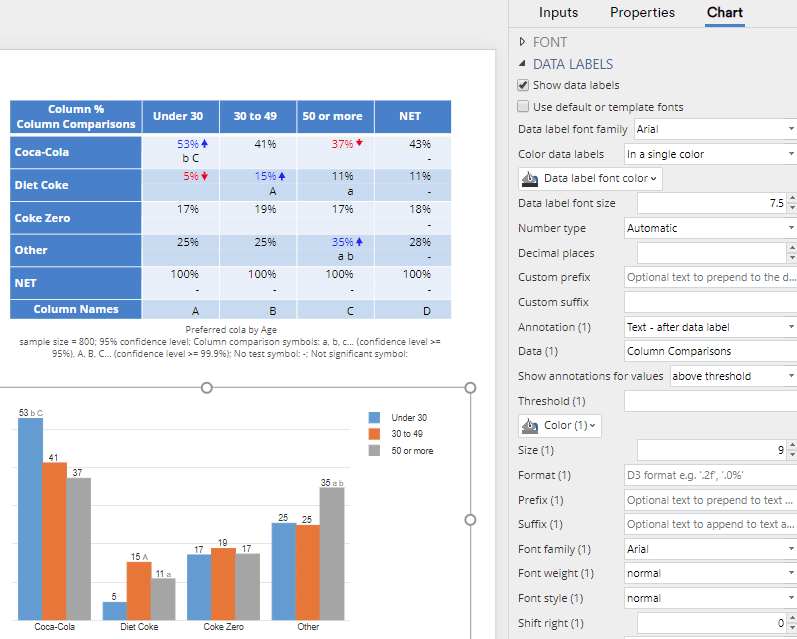Open the Number type dropdown
This screenshot has height=639, width=797.
[709, 228]
